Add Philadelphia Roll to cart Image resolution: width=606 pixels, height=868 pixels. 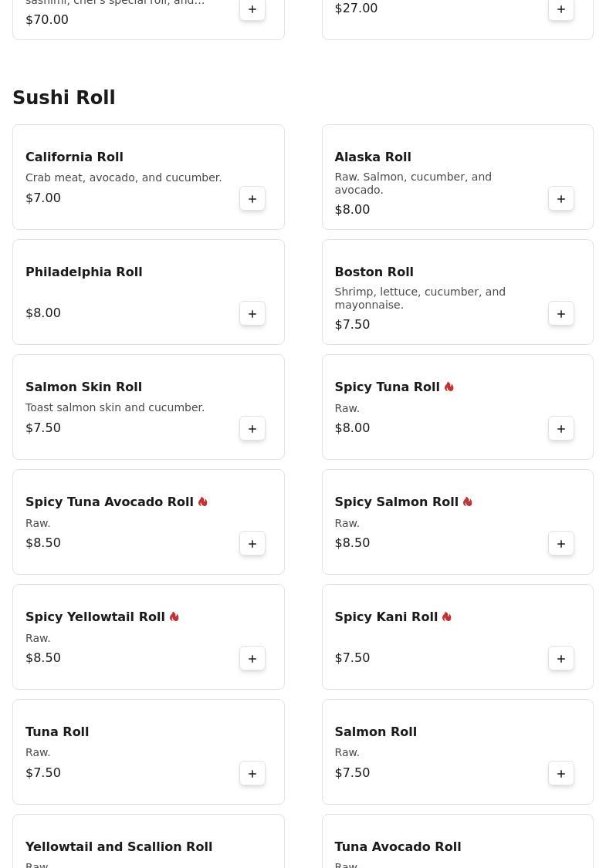(252, 314)
